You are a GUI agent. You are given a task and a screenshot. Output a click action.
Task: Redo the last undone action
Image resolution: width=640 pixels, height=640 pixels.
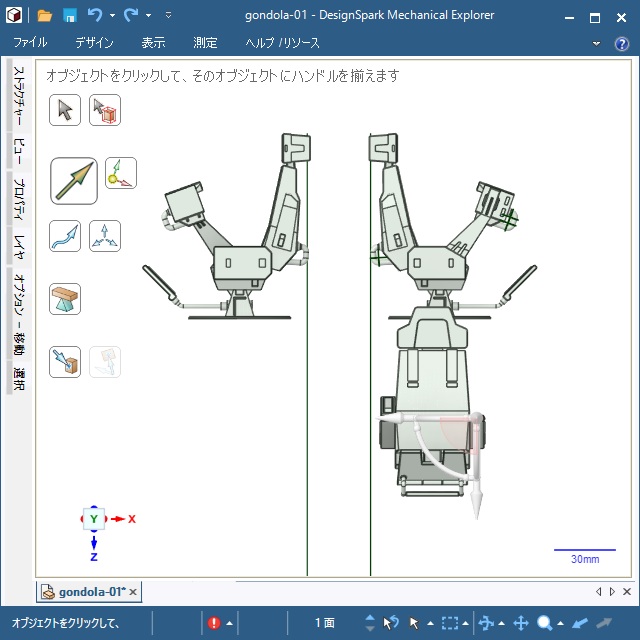pos(131,16)
